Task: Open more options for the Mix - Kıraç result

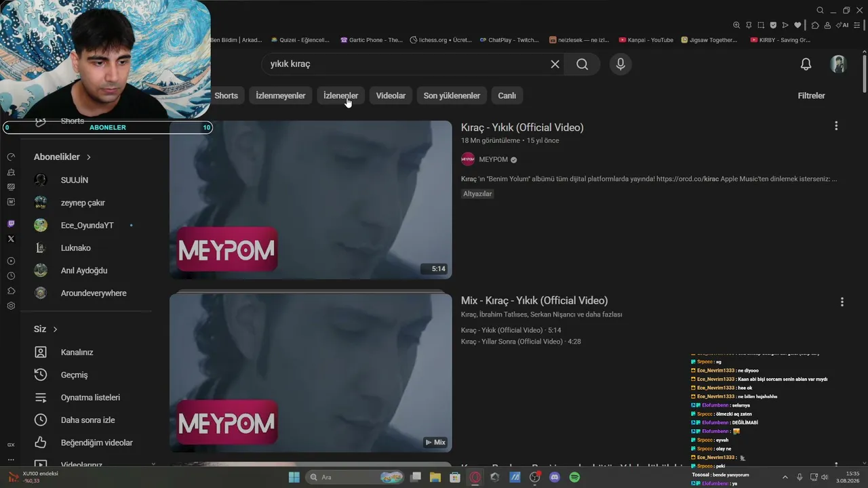Action: pyautogui.click(x=842, y=302)
